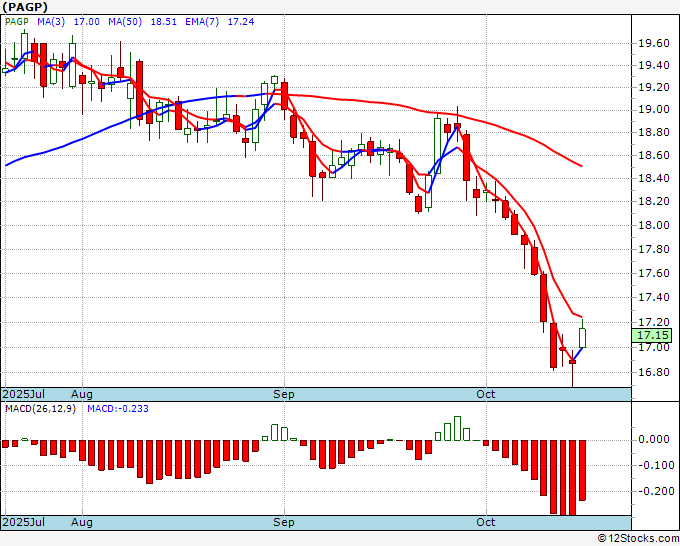Click the last red MACD histogram bar
The image size is (680, 546).
coord(582,470)
